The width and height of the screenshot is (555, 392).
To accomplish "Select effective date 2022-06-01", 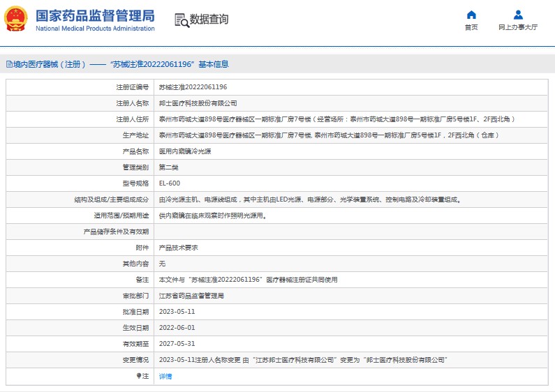I will [x=177, y=328].
